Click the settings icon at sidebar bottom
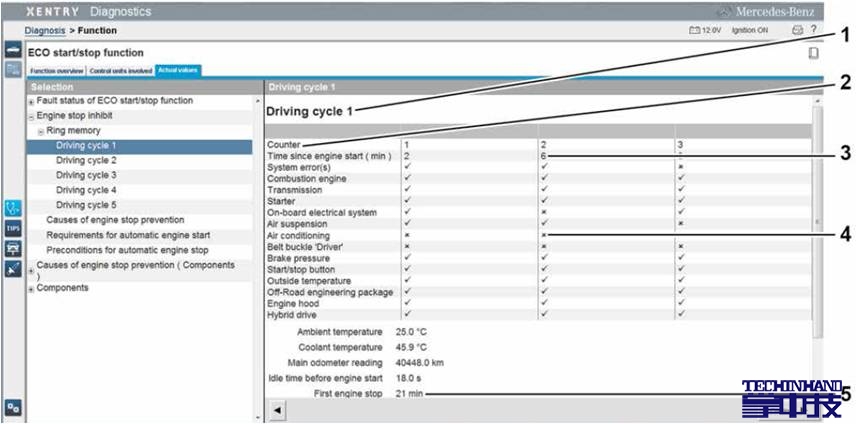The height and width of the screenshot is (424, 857). tap(12, 407)
